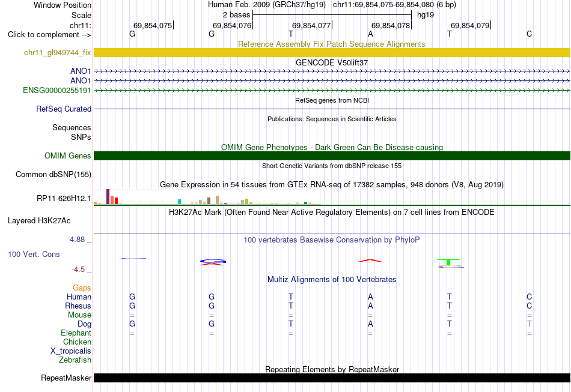Click the Mouse alignment row label
Screen dimensions: 571x392
[x=79, y=315]
